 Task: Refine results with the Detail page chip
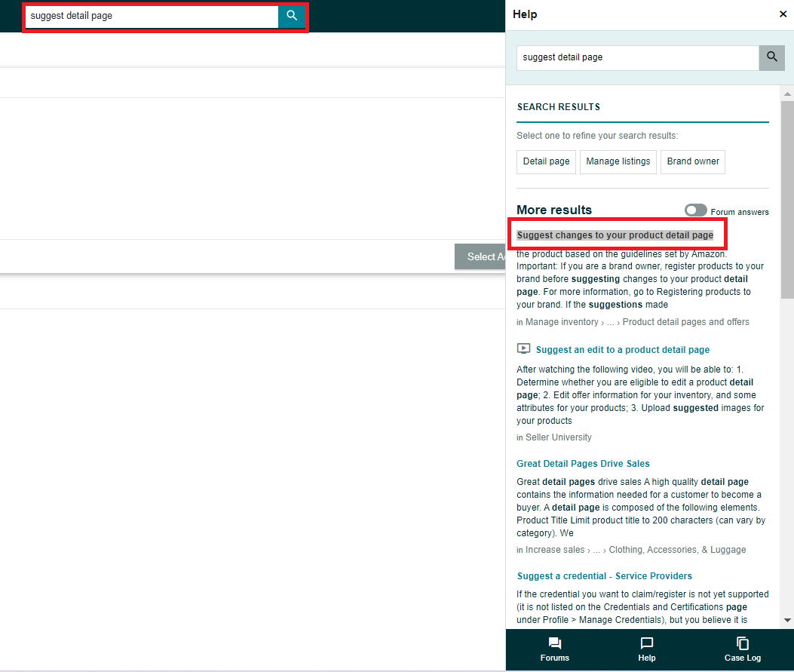coord(546,161)
